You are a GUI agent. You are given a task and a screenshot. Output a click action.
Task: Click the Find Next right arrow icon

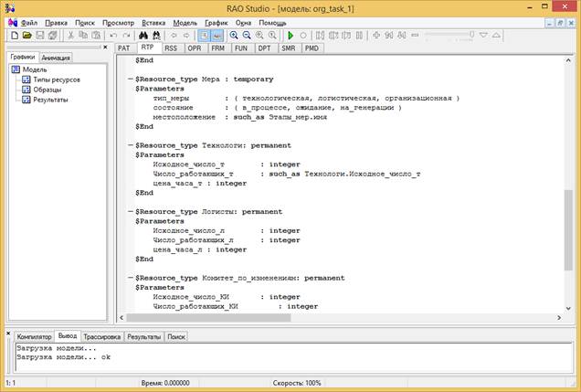point(186,36)
